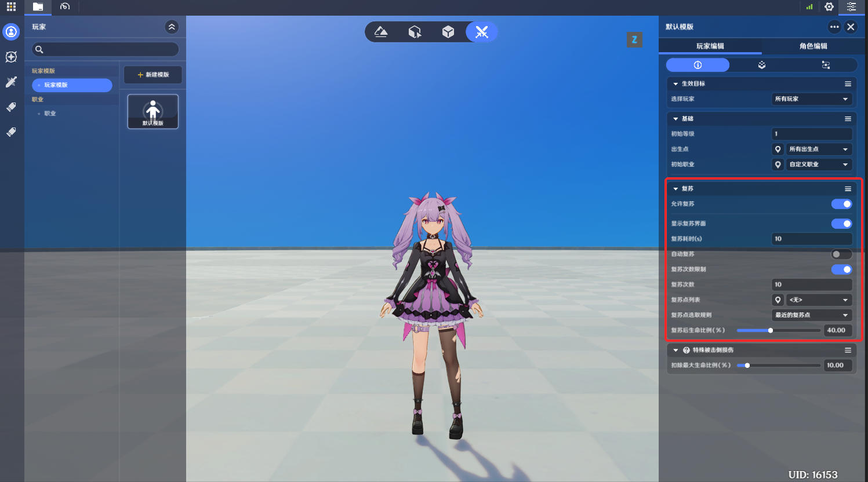Select the 职业 item in the tree
This screenshot has width=868, height=482.
[x=50, y=114]
